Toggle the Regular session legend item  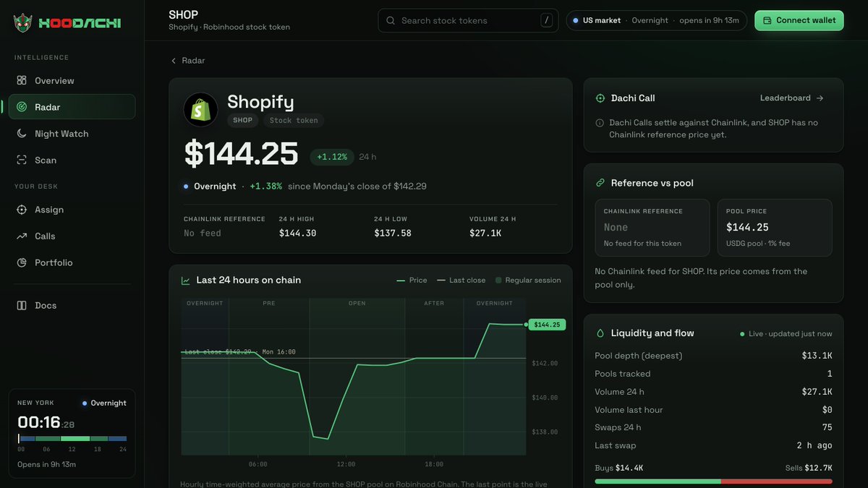pos(528,281)
